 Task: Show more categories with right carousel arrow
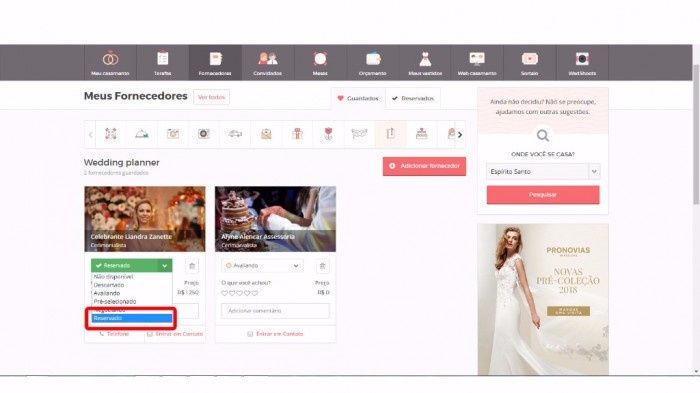click(460, 134)
